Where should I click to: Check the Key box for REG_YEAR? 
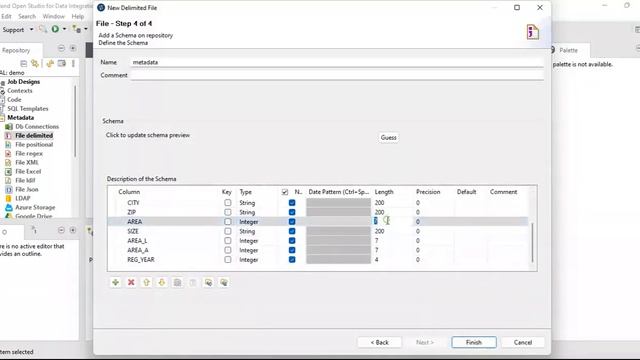coord(228,260)
